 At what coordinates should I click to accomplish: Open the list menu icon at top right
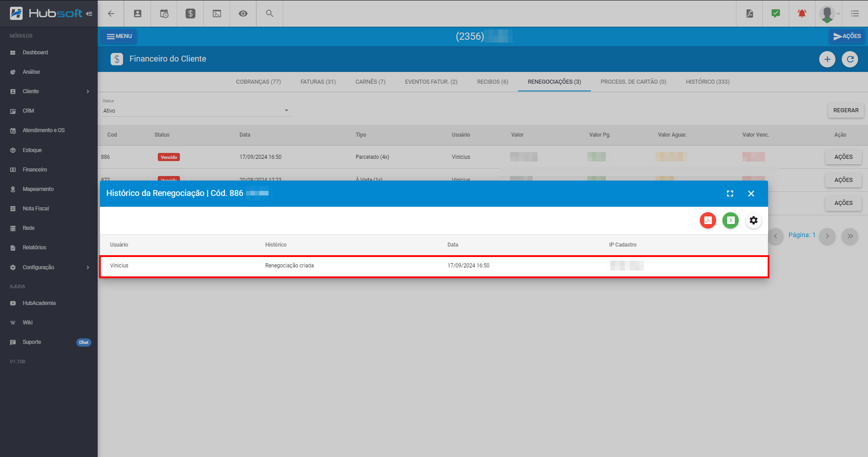click(x=855, y=14)
